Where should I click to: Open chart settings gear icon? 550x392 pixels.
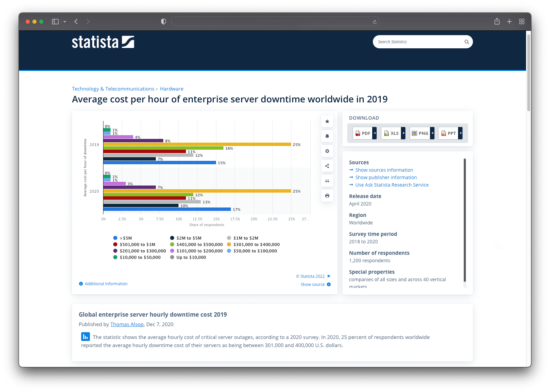tap(327, 151)
